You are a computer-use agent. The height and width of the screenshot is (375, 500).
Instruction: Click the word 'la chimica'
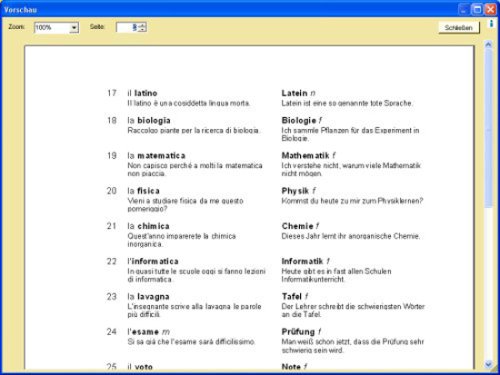(x=148, y=226)
